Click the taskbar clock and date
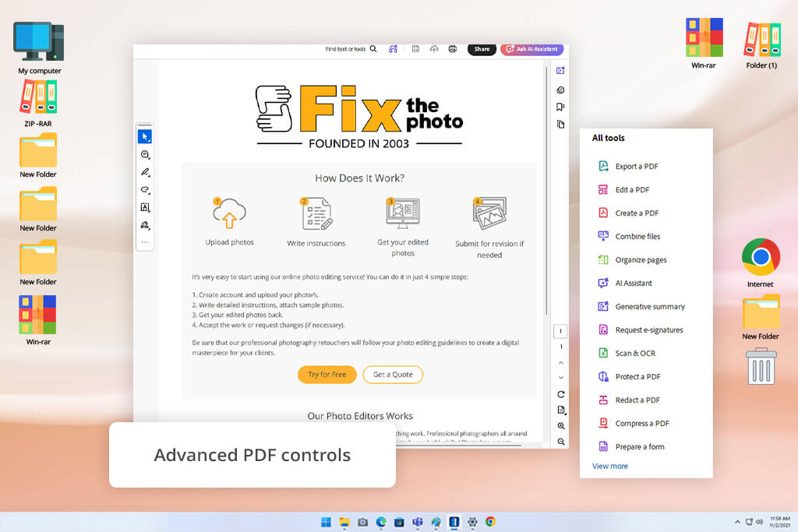 [x=779, y=522]
